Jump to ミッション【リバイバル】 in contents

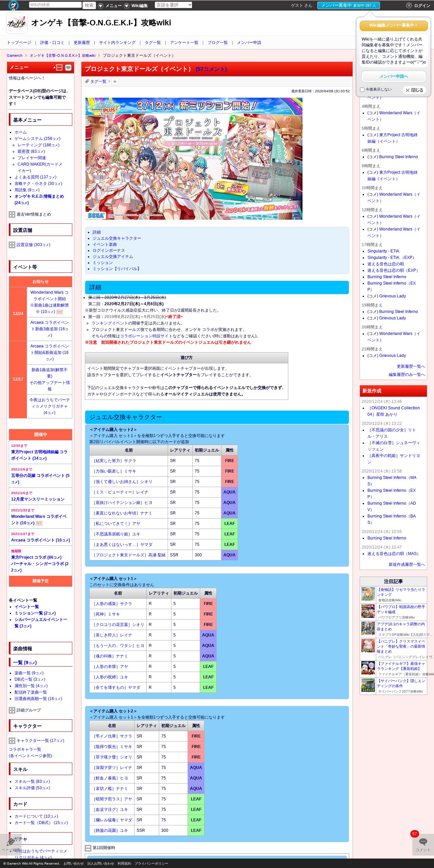(117, 269)
